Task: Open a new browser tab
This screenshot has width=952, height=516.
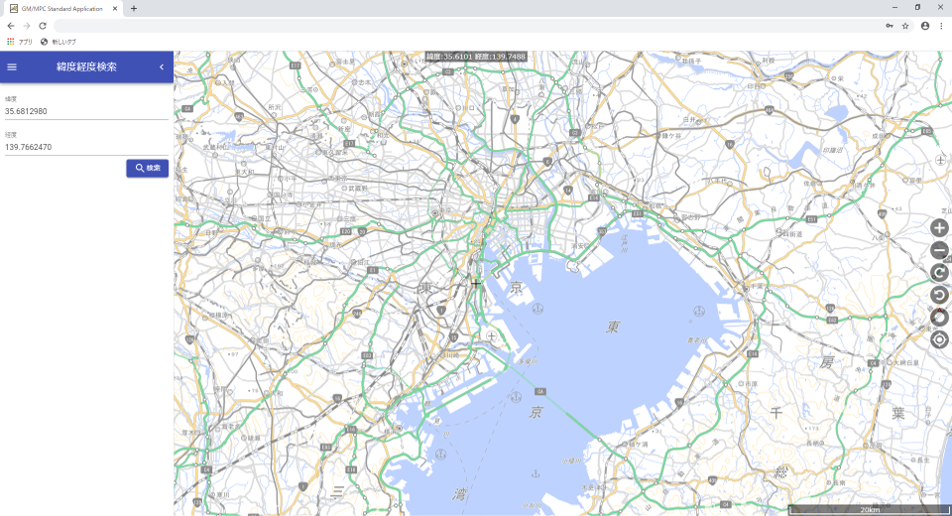Action: point(134,8)
